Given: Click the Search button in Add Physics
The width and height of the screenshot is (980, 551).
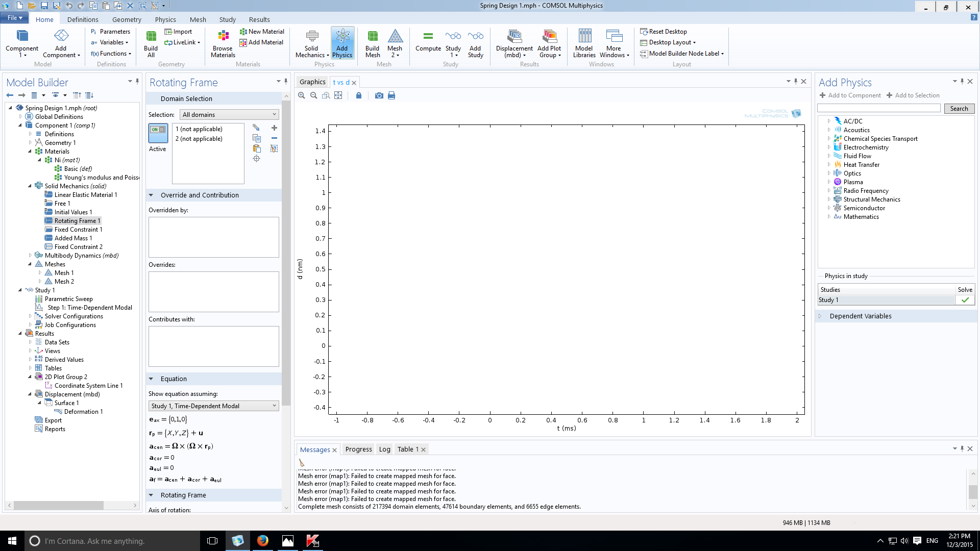Looking at the screenshot, I should tap(959, 108).
